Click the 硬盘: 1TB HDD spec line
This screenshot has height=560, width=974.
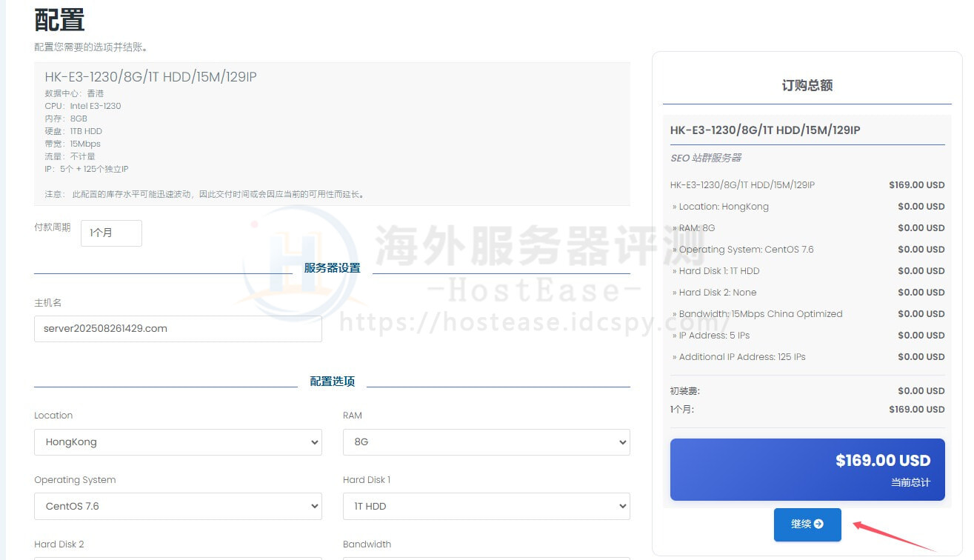click(73, 131)
